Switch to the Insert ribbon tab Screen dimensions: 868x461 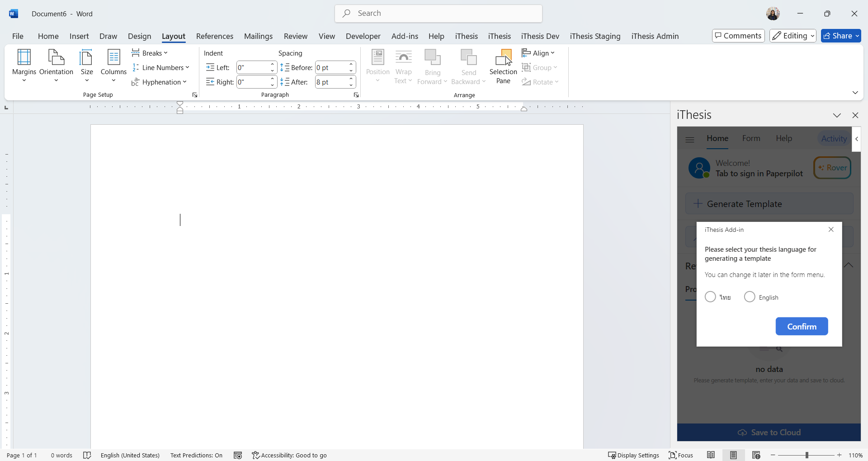coord(79,36)
